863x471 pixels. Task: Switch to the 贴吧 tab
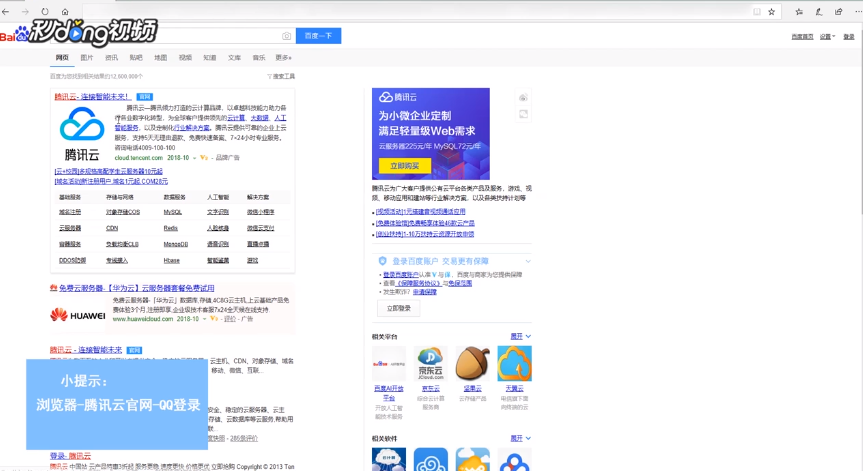[136, 57]
